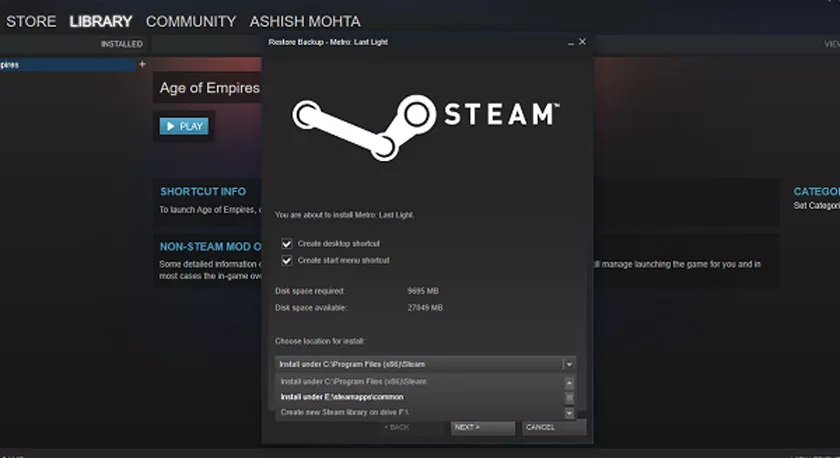Click the location list scrollbar thumb

coord(569,398)
